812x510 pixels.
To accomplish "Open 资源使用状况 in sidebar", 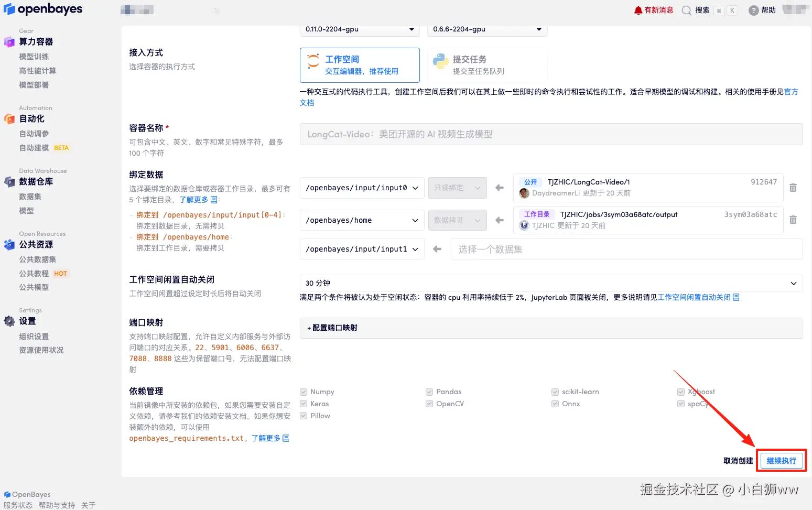I will point(41,350).
